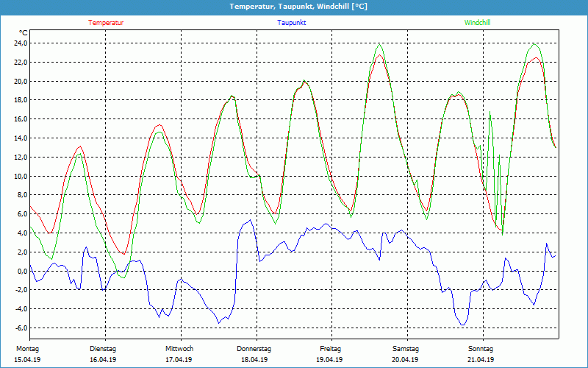Screen dimensions: 588x368
Task: Click the 'Sonntag' day label
Action: [x=481, y=349]
